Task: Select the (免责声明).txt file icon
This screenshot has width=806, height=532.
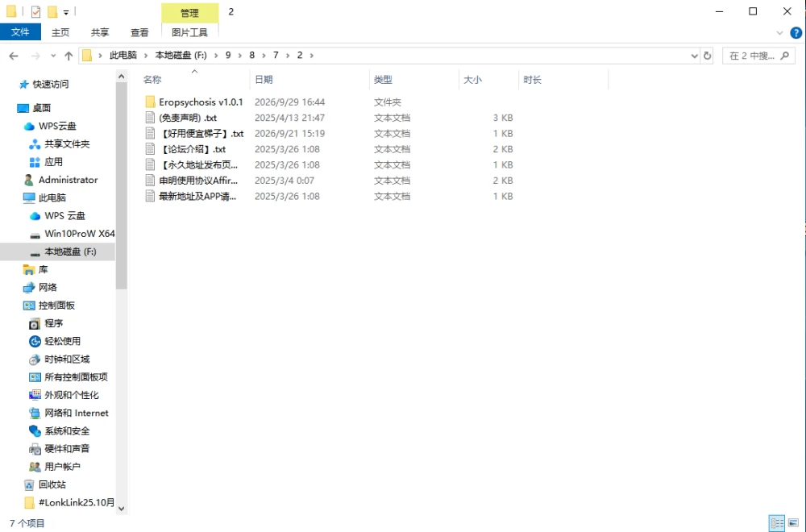Action: [150, 118]
